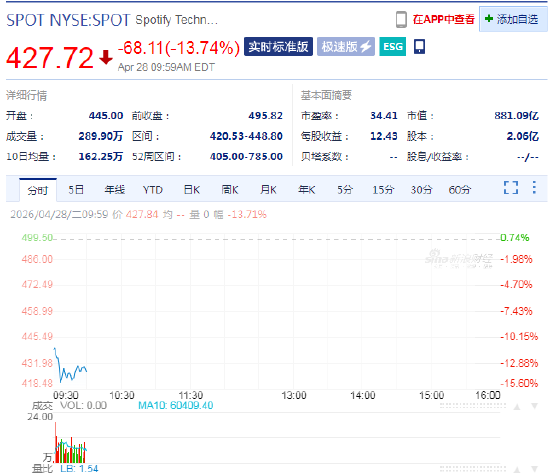The width and height of the screenshot is (550, 474).
Task: Click the phone icon beside 在APP中查看
Action: pyautogui.click(x=401, y=19)
